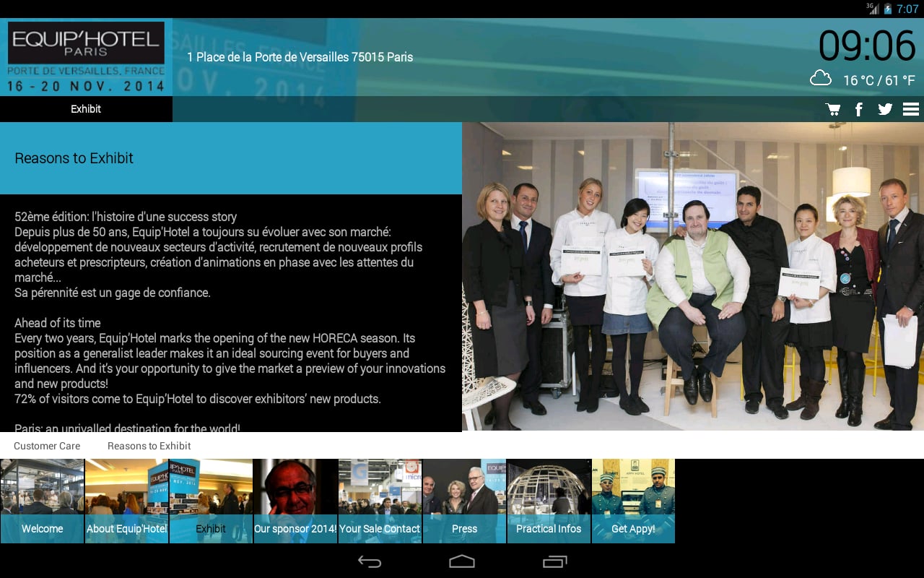Image resolution: width=924 pixels, height=578 pixels.
Task: Tap the 3G signal indicator
Action: coord(873,9)
